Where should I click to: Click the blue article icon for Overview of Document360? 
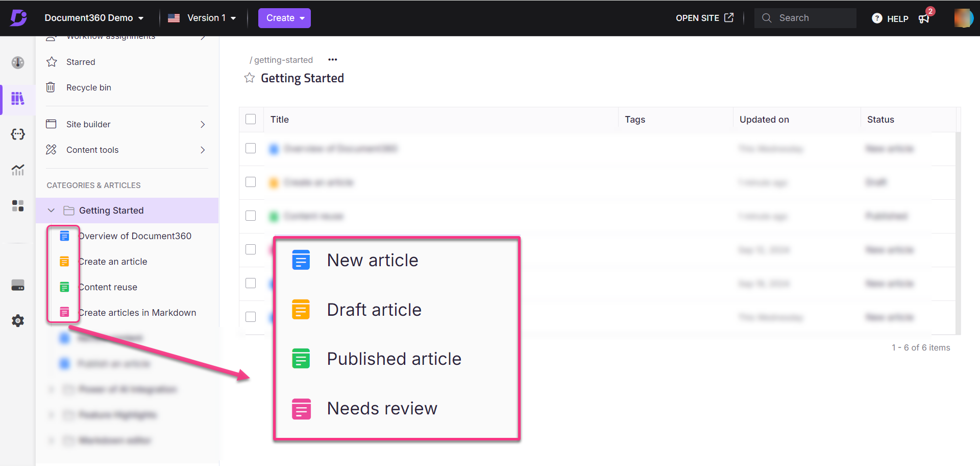pyautogui.click(x=64, y=236)
